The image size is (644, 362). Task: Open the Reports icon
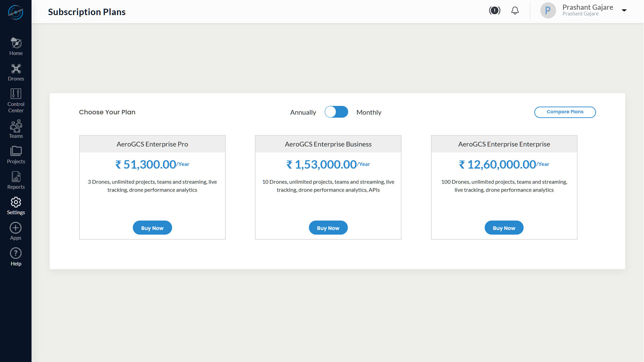tap(16, 177)
